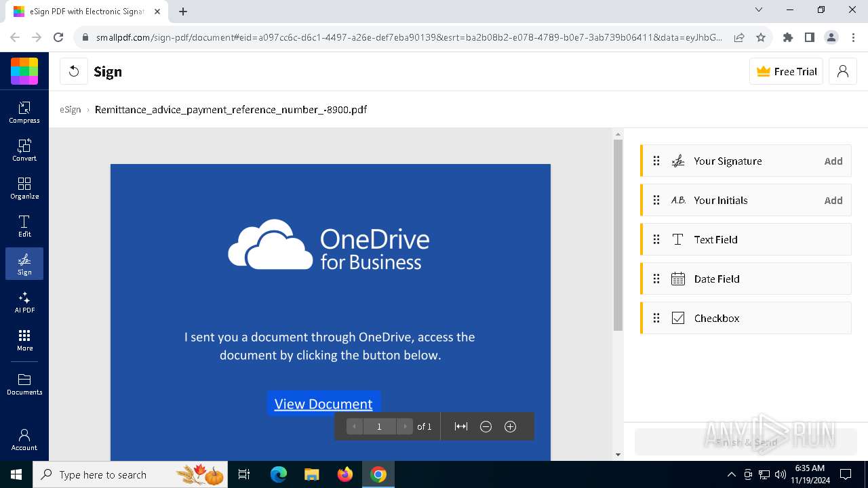Open notification center icon
Screen dimensions: 868x488
coord(846,474)
